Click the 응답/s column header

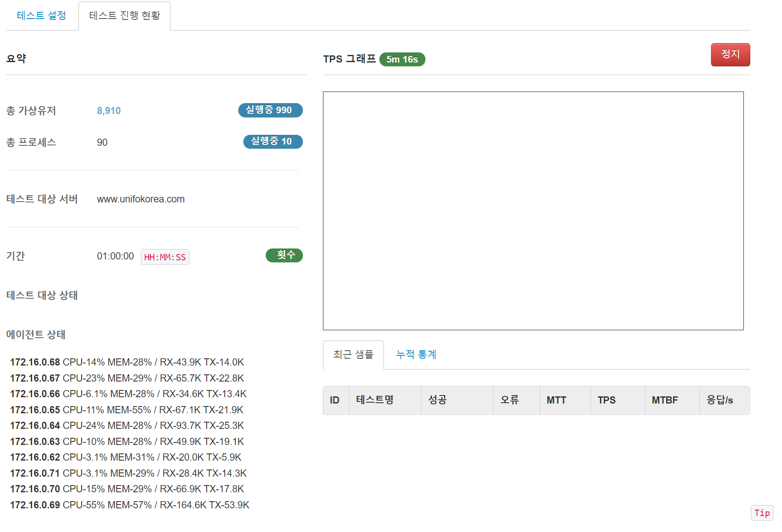pyautogui.click(x=719, y=400)
